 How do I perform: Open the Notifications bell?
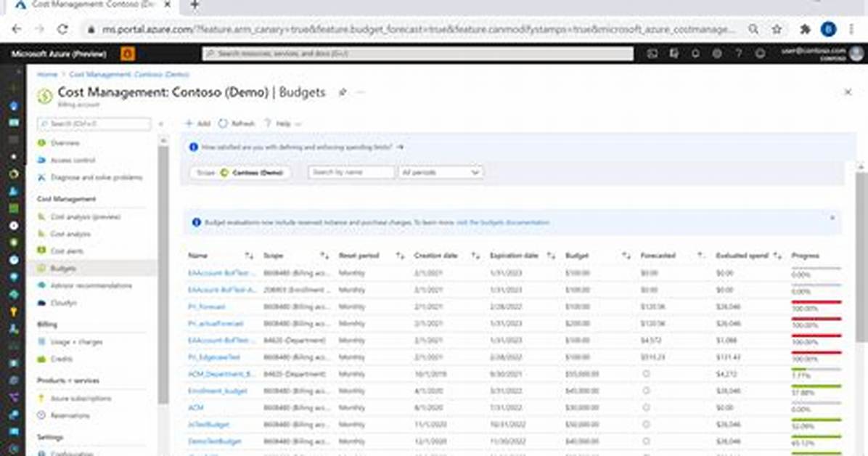coord(695,54)
